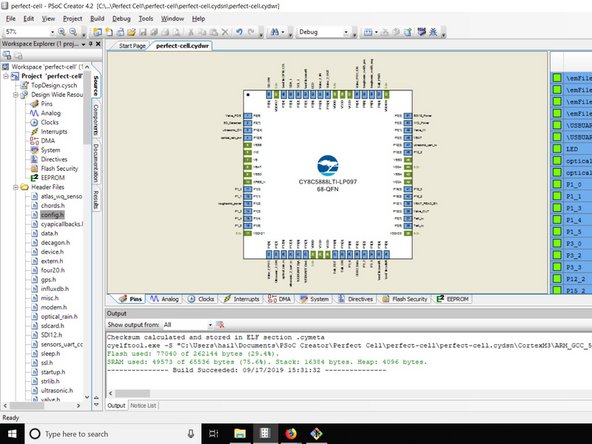Click the Save toolbar icon
Image resolution: width=592 pixels, height=444 pixels.
pyautogui.click(x=143, y=32)
